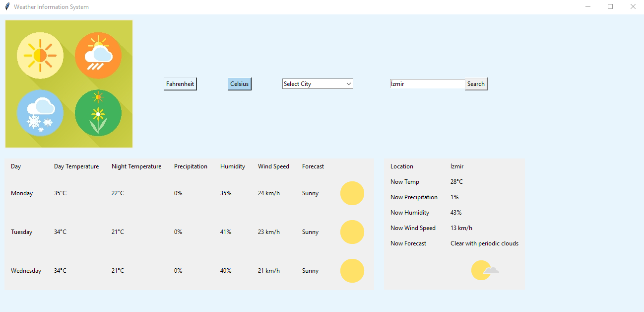Click the sunny icon for Wednesday
Screen dimensions: 644x312
coord(352,271)
